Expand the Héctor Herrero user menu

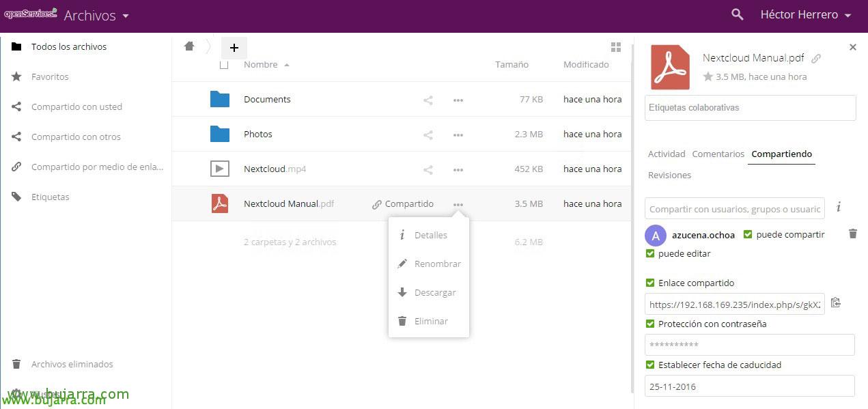806,15
